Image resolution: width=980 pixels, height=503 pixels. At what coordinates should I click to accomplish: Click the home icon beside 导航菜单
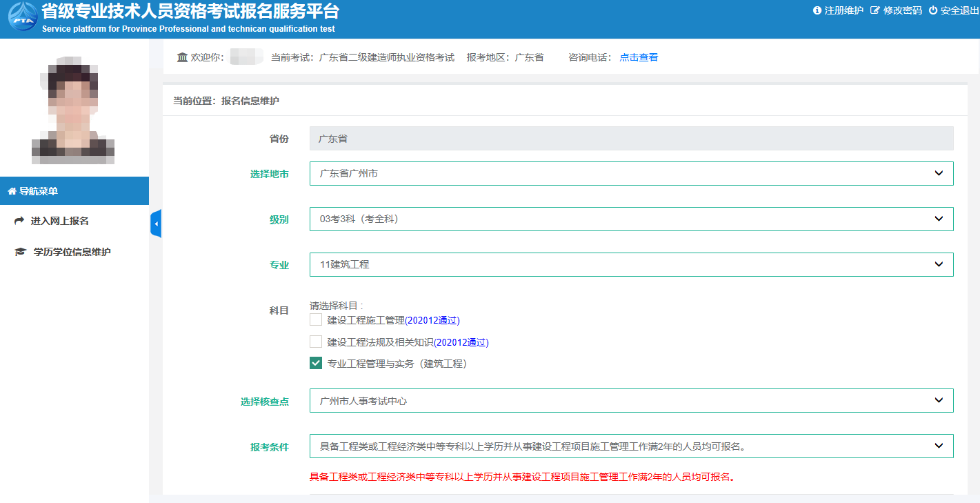tap(12, 191)
